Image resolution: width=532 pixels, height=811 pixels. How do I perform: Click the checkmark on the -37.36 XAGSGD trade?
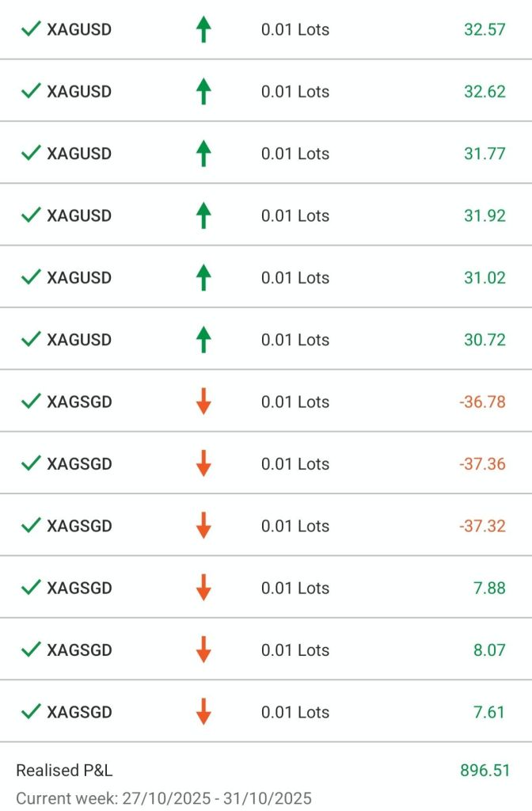31,463
